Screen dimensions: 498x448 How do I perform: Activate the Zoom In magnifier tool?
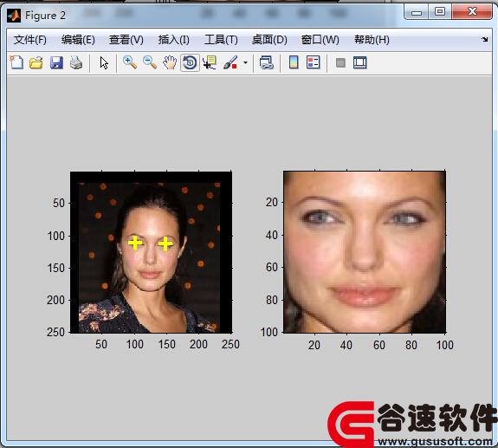130,62
